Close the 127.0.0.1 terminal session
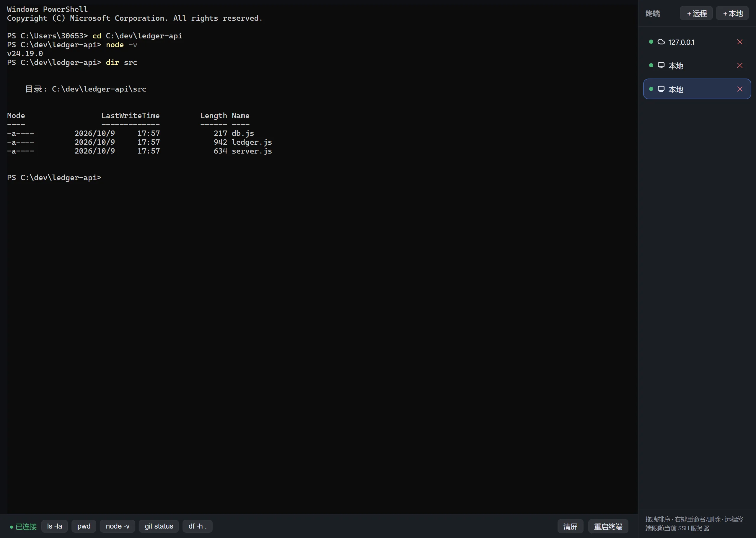The height and width of the screenshot is (538, 756). pyautogui.click(x=740, y=42)
